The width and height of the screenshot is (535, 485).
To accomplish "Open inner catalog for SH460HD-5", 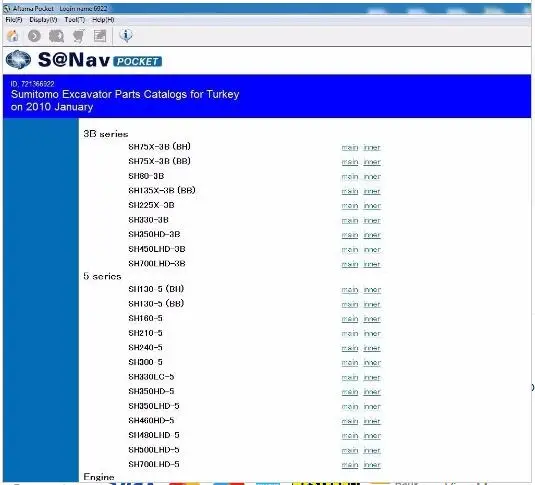I will [x=372, y=421].
